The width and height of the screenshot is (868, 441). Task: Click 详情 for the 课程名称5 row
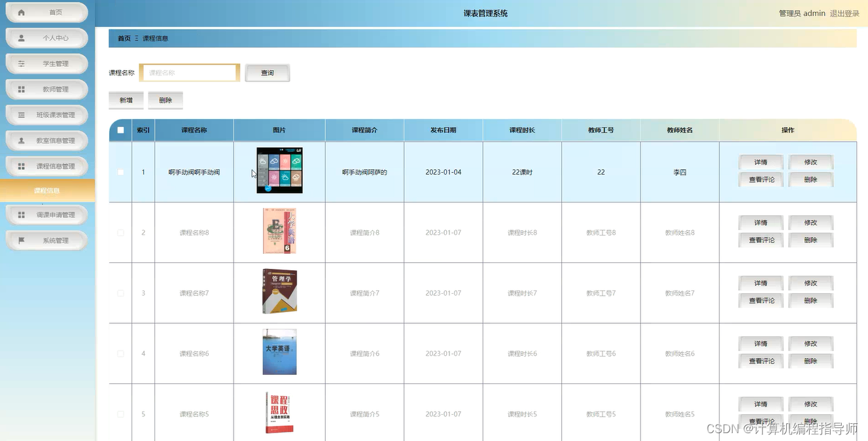click(x=761, y=404)
